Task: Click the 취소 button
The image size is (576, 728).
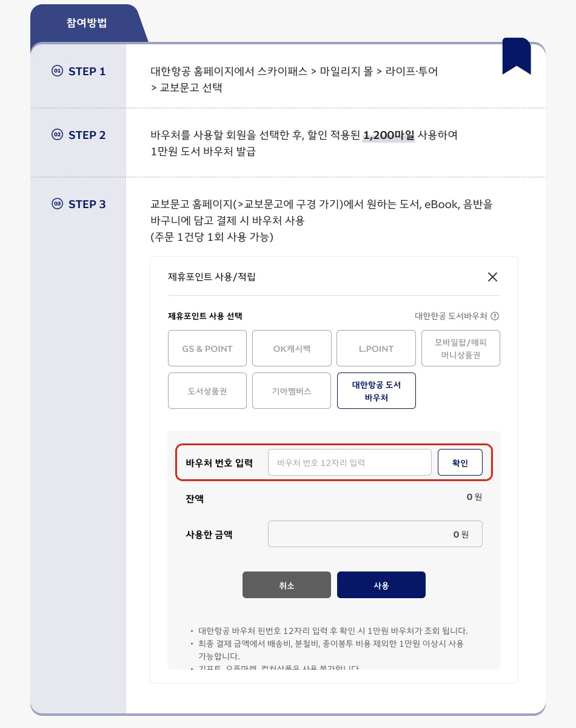Action: [x=287, y=585]
